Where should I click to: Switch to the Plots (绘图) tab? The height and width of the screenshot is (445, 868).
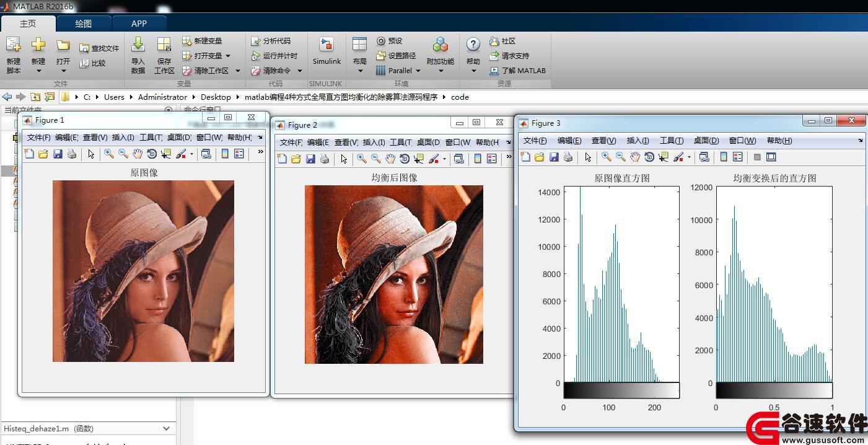pyautogui.click(x=84, y=24)
